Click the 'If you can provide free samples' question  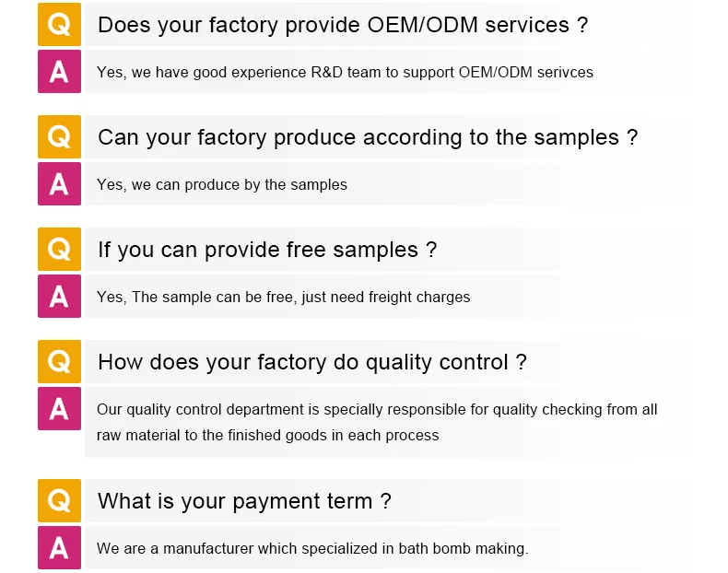click(266, 250)
